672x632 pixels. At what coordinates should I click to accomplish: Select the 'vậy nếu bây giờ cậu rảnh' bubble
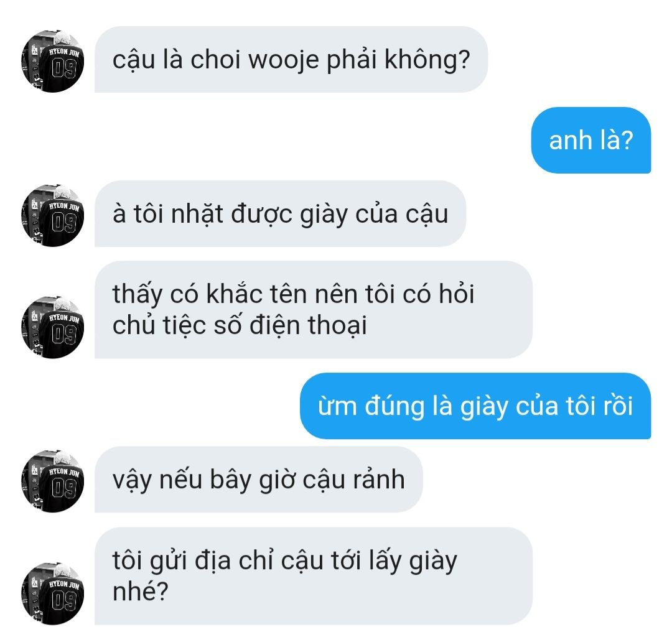[258, 480]
